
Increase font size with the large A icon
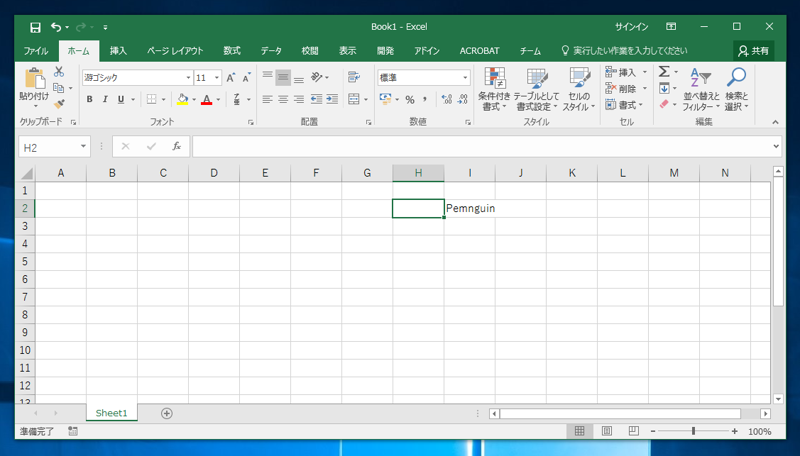(x=231, y=78)
